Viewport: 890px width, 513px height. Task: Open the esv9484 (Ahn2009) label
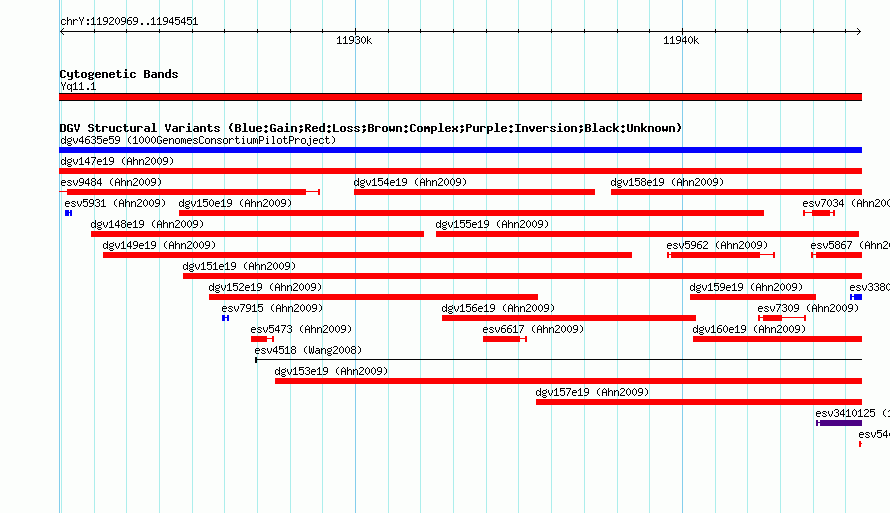[x=111, y=182]
